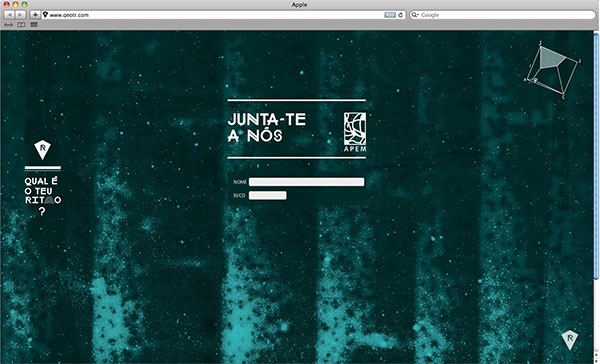Screen dimensions: 600x364
Task: Expand the Google search magnifier dropdown
Action: (414, 15)
